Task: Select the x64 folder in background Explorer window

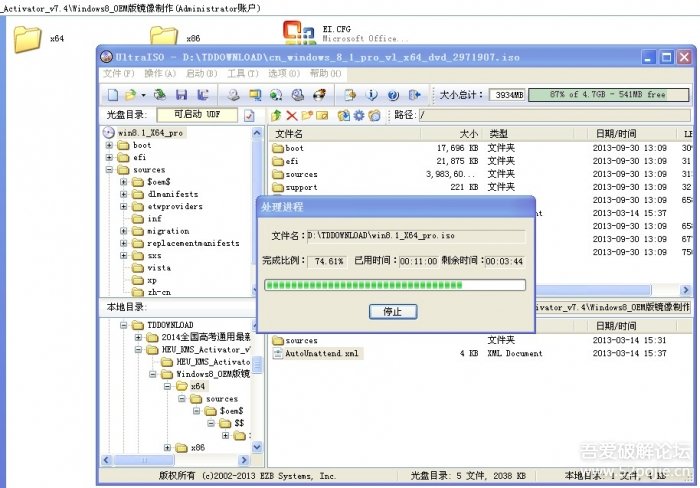Action: click(39, 39)
